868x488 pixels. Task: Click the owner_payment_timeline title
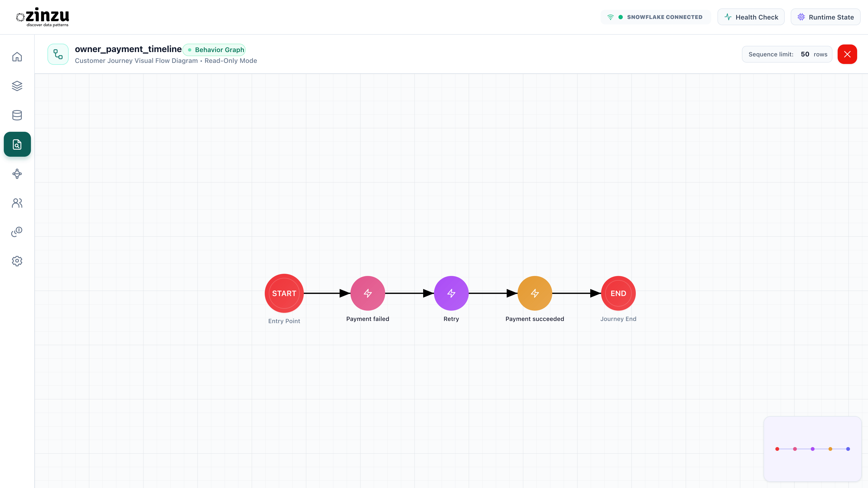click(128, 49)
